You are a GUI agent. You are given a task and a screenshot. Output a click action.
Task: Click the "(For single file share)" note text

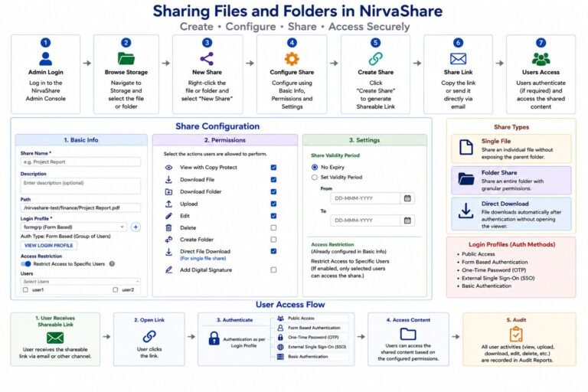[x=203, y=259]
